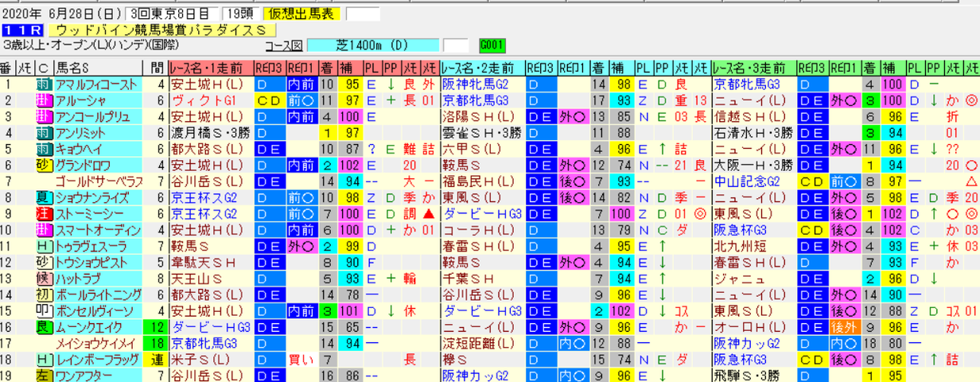The image size is (980, 382).
Task: Click the 夏 icon beside ショウナンライズ
Action: pyautogui.click(x=44, y=198)
